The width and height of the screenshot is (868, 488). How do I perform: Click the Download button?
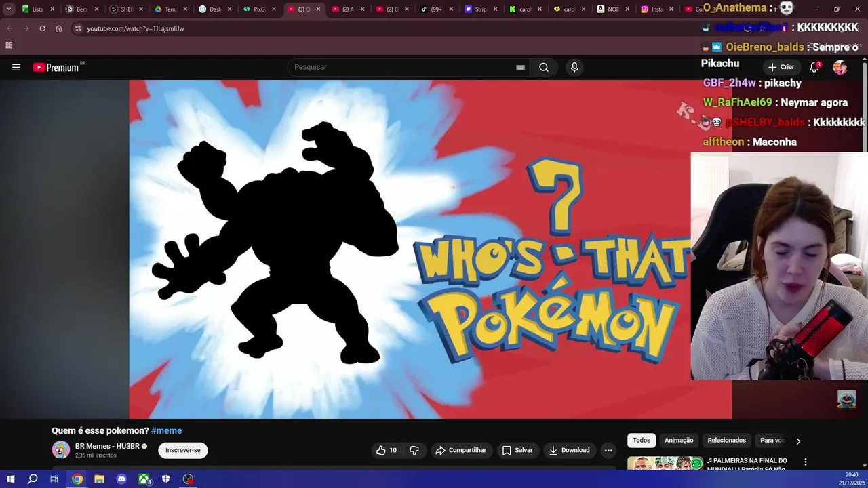click(x=570, y=450)
